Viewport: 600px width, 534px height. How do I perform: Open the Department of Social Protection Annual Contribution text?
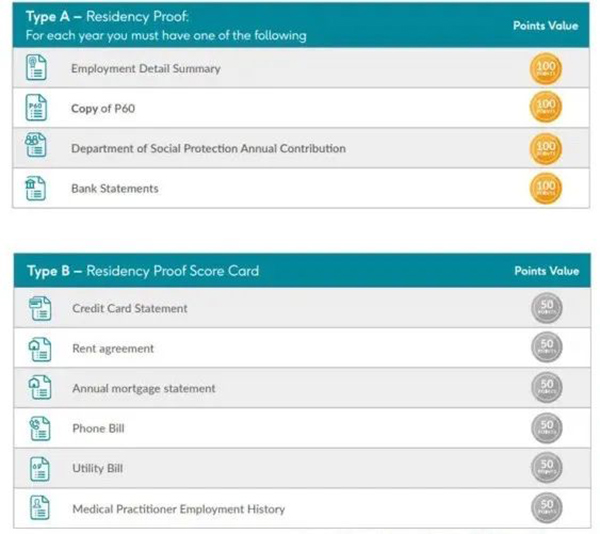tap(209, 148)
